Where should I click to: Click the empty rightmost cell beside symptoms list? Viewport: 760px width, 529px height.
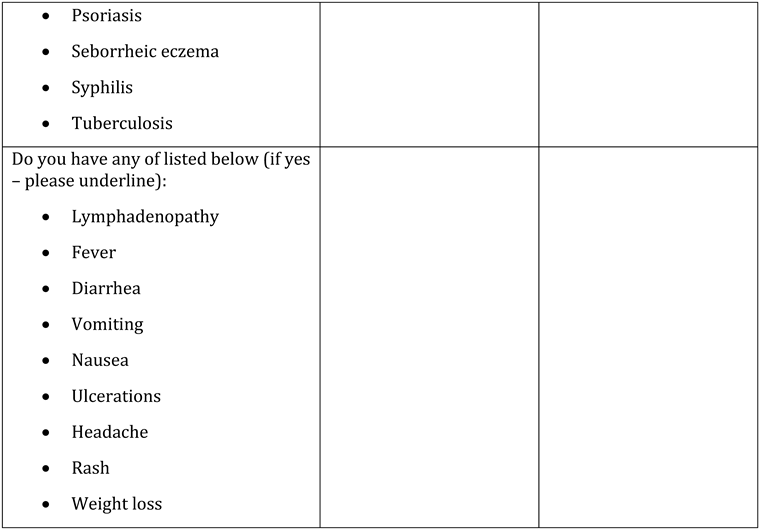[x=647, y=337]
